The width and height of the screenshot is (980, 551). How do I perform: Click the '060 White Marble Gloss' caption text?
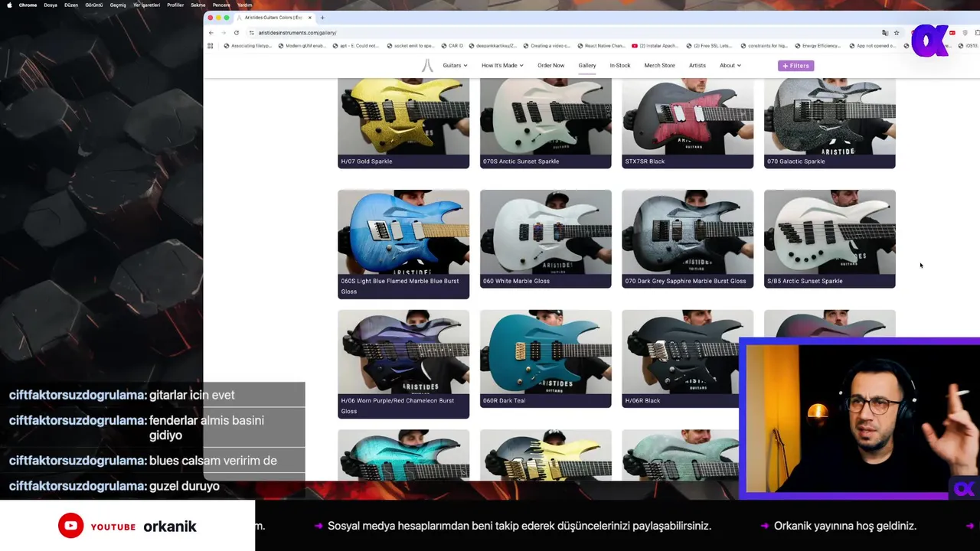(x=516, y=281)
